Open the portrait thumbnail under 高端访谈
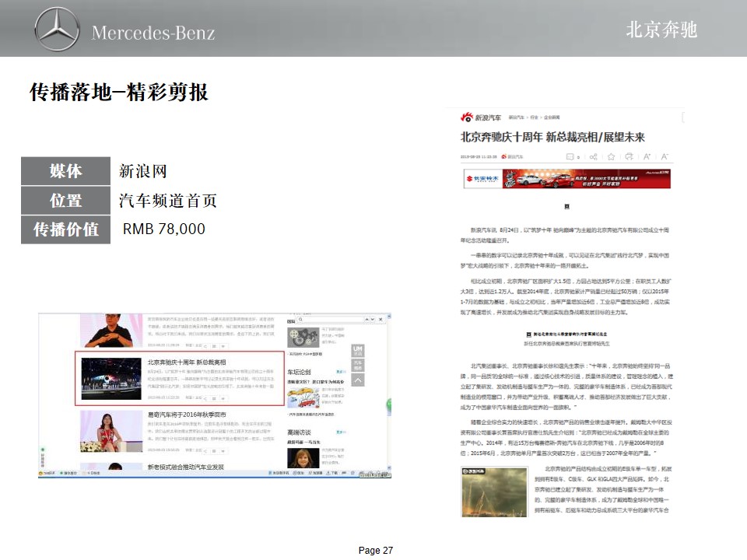This screenshot has width=747, height=560. (x=303, y=458)
